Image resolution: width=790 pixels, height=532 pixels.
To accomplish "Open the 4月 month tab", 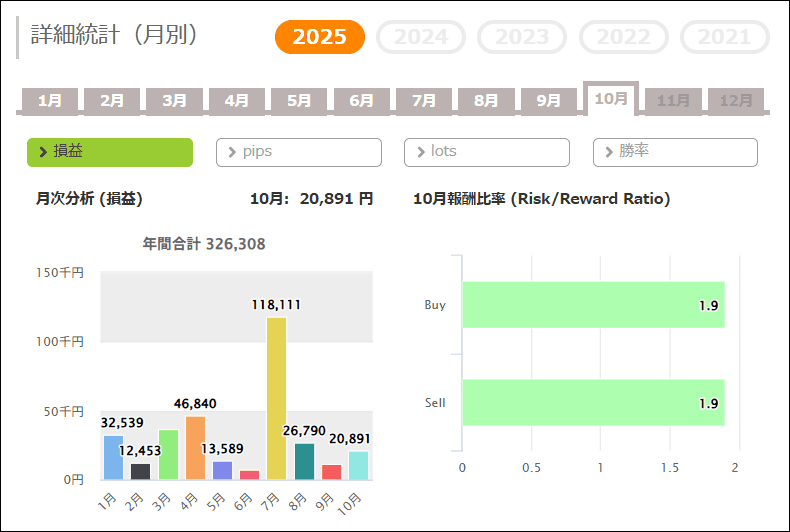I will pyautogui.click(x=237, y=100).
